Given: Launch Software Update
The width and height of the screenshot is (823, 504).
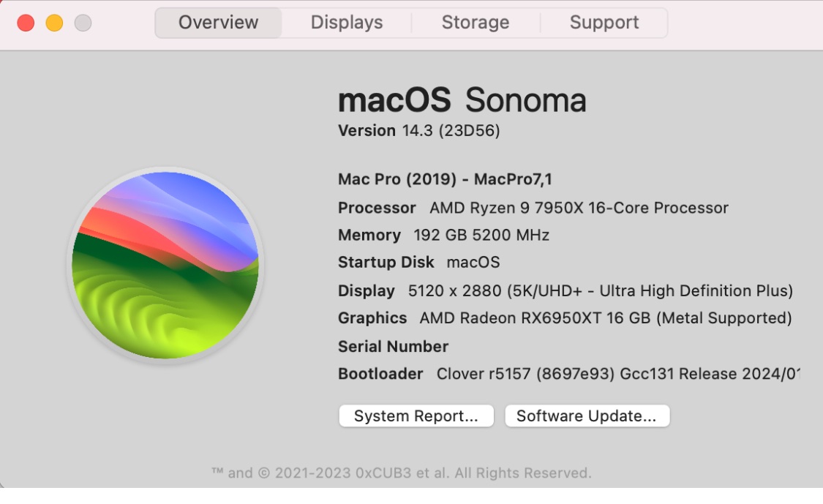Looking at the screenshot, I should 587,416.
